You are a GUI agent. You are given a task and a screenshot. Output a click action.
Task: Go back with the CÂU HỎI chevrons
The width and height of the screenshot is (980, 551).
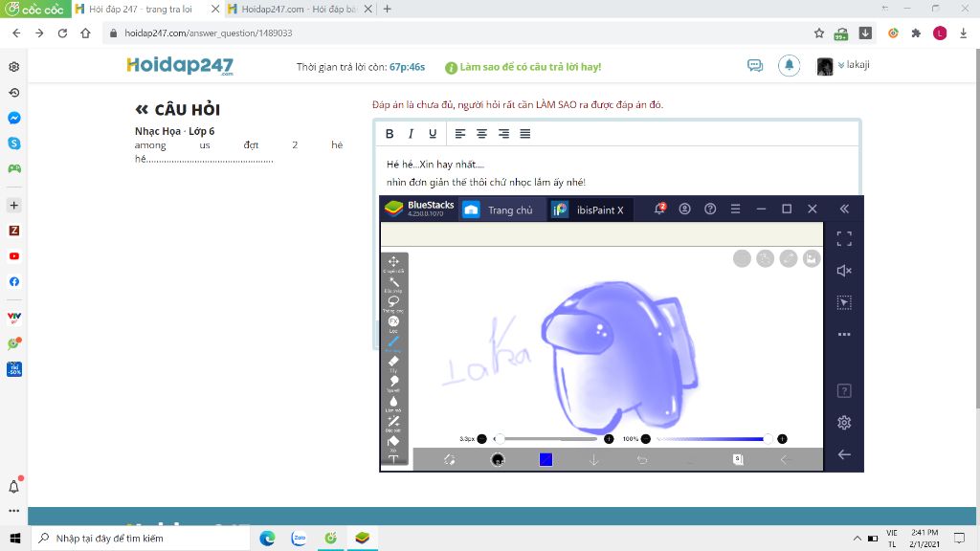[x=142, y=109]
